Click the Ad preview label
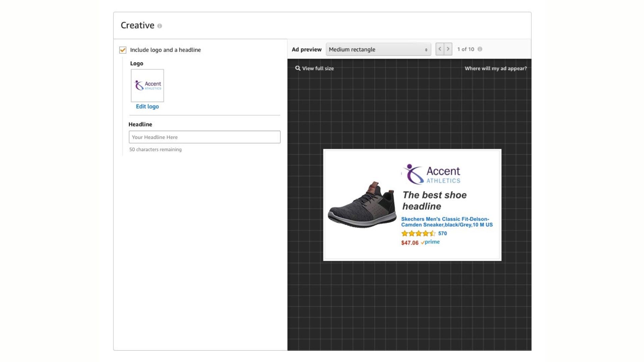This screenshot has width=644, height=362. pyautogui.click(x=307, y=49)
